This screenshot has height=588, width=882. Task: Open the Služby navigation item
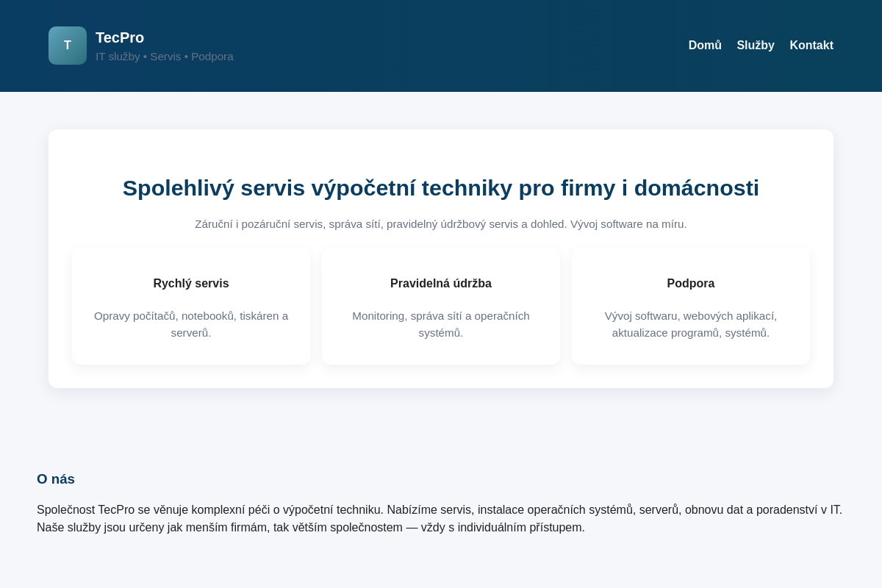click(x=756, y=45)
